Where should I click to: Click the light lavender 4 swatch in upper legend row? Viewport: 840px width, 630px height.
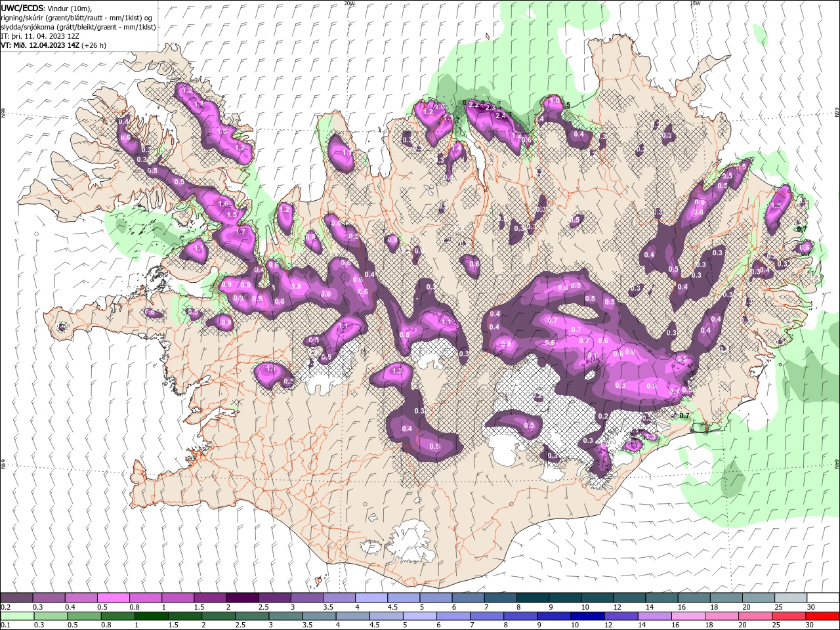[x=371, y=597]
